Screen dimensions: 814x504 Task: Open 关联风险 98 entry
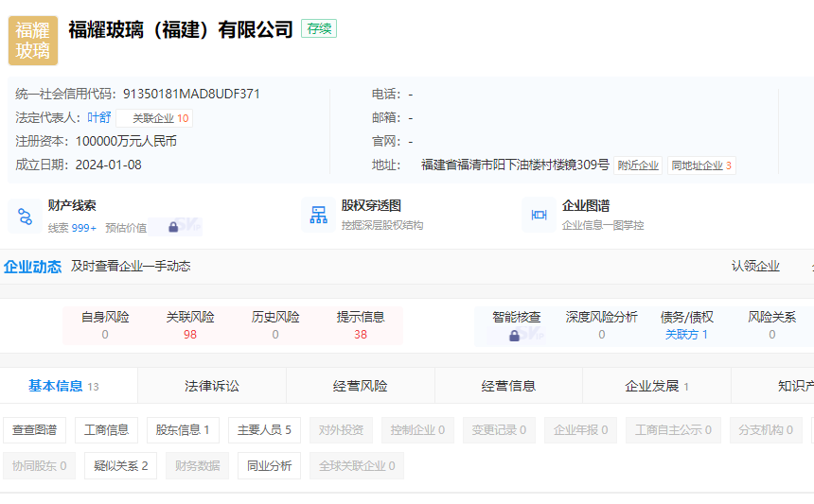pyautogui.click(x=190, y=325)
